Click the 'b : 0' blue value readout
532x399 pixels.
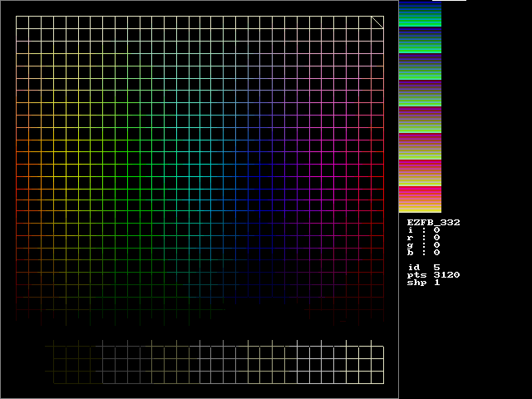[423, 253]
